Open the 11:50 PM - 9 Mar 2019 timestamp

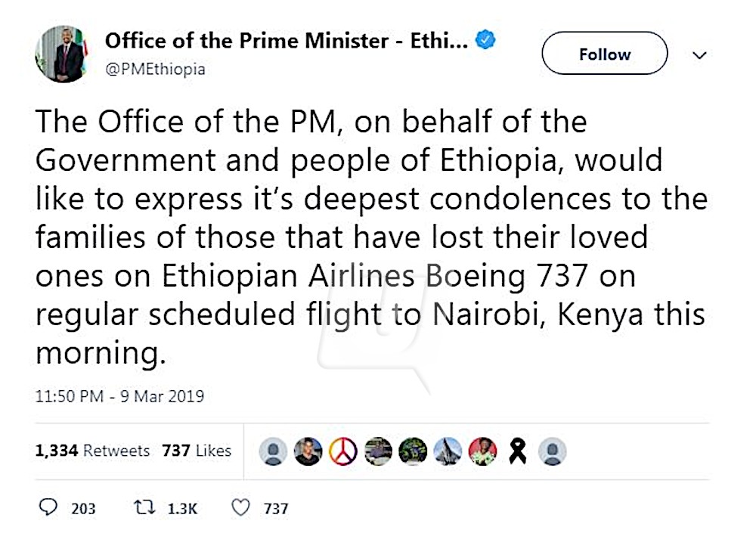pyautogui.click(x=119, y=396)
